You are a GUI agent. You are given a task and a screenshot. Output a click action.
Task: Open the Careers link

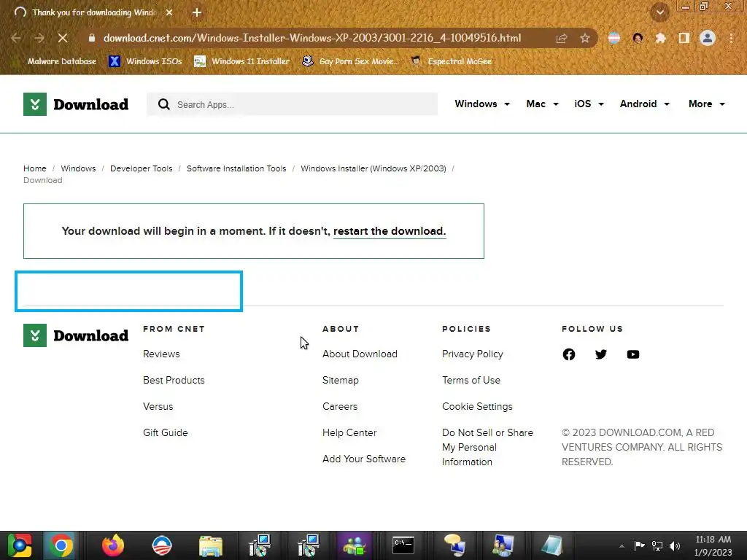coord(340,406)
